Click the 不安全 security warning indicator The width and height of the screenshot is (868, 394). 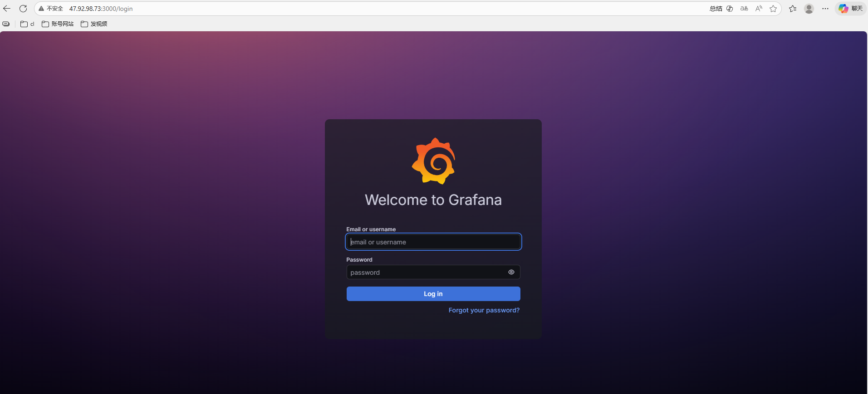click(x=51, y=9)
